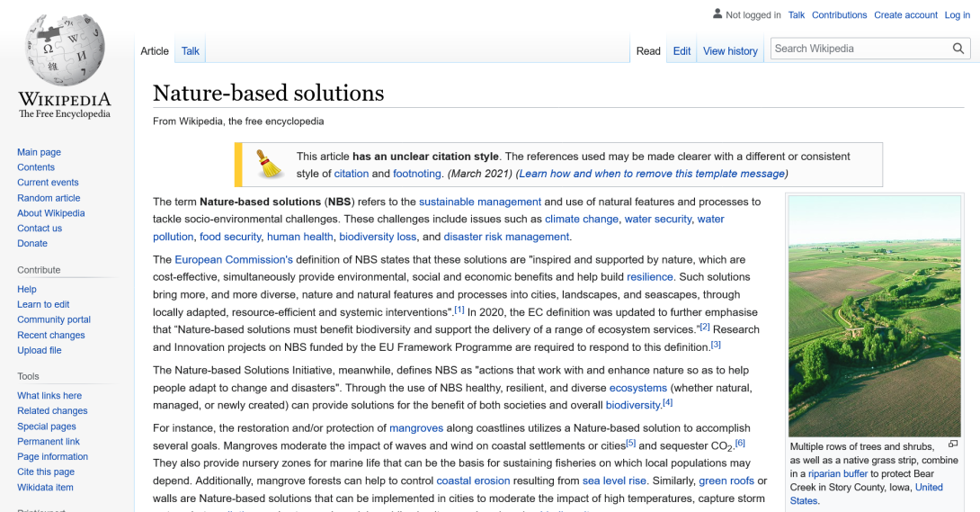Follow the water security link

click(x=658, y=220)
